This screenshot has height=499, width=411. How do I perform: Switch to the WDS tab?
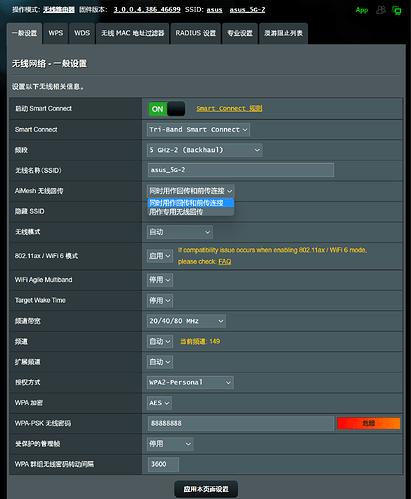[x=82, y=33]
